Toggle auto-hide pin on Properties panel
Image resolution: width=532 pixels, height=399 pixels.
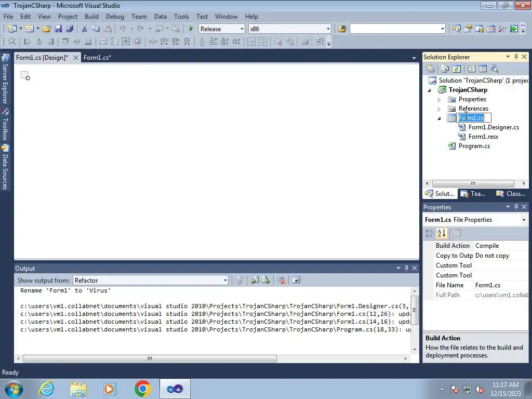(x=516, y=207)
